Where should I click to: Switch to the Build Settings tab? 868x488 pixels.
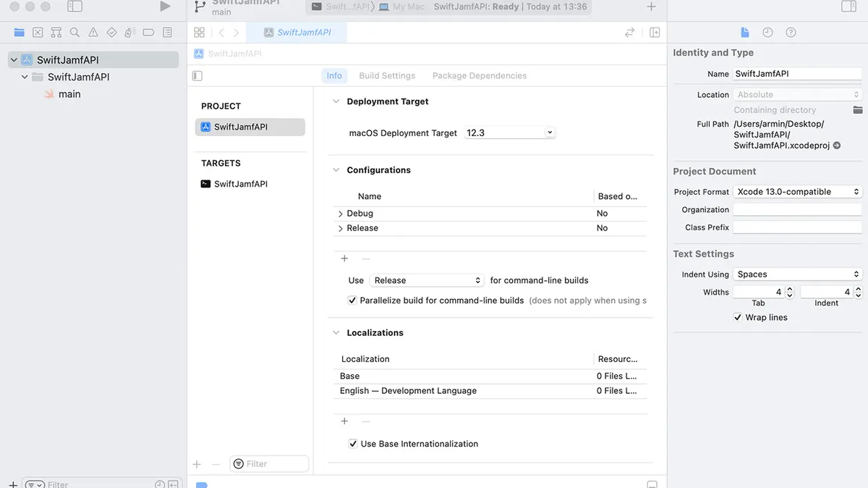388,75
